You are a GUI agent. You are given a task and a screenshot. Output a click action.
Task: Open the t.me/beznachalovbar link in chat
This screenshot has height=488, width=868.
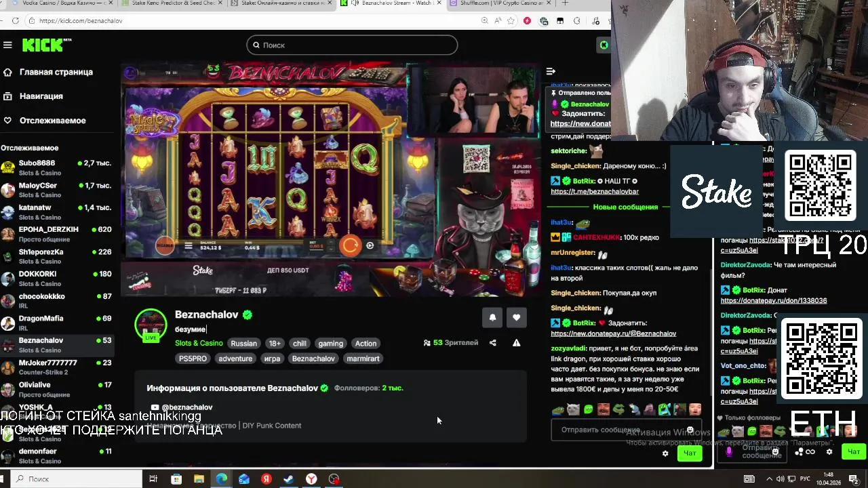point(595,192)
